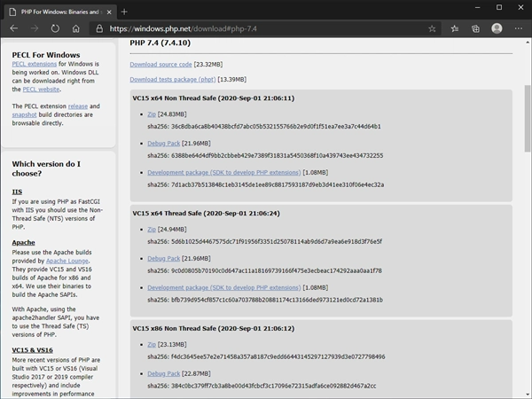Click VC15 x64 Non Thread Safe heading
The image size is (532, 399).
coord(214,98)
